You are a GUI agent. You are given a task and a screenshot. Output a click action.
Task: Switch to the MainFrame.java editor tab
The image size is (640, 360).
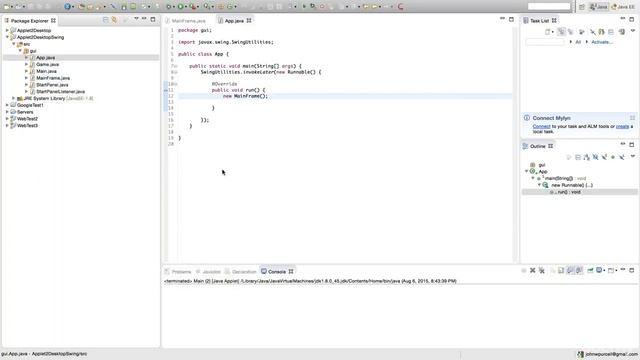pos(189,21)
